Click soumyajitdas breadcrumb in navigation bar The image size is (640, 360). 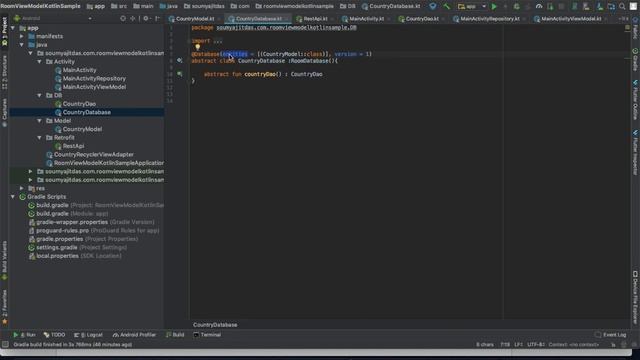[204, 6]
